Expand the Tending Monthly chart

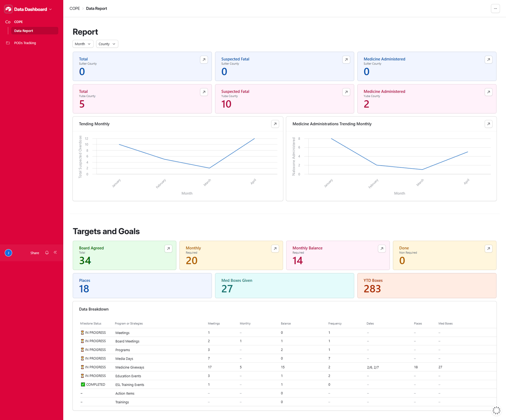point(275,124)
